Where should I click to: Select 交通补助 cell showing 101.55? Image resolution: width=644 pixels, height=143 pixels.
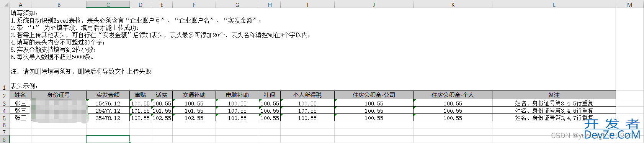[x=194, y=111]
